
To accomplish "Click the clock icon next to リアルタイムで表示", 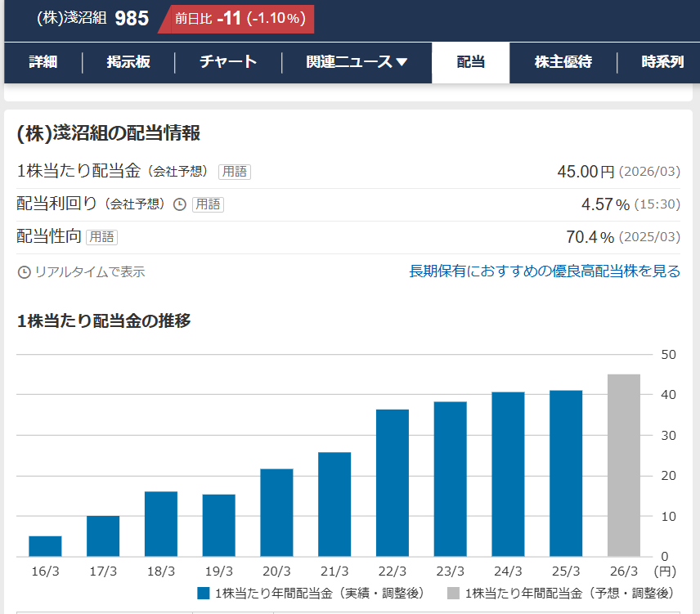I will pyautogui.click(x=23, y=272).
